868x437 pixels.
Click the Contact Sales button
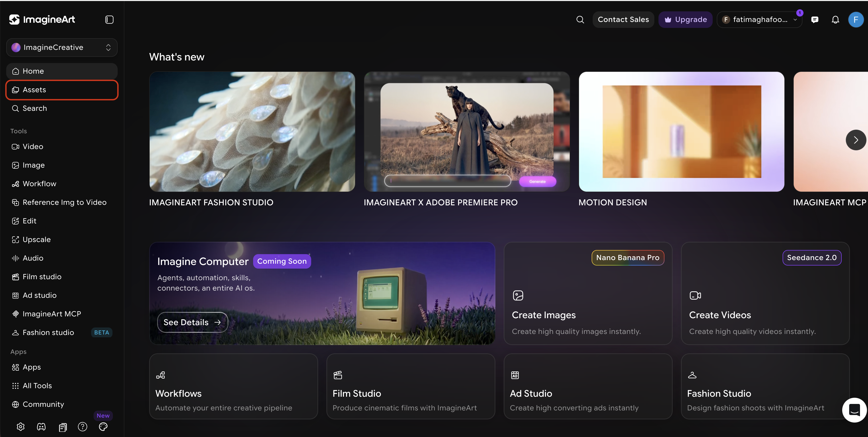click(x=623, y=20)
